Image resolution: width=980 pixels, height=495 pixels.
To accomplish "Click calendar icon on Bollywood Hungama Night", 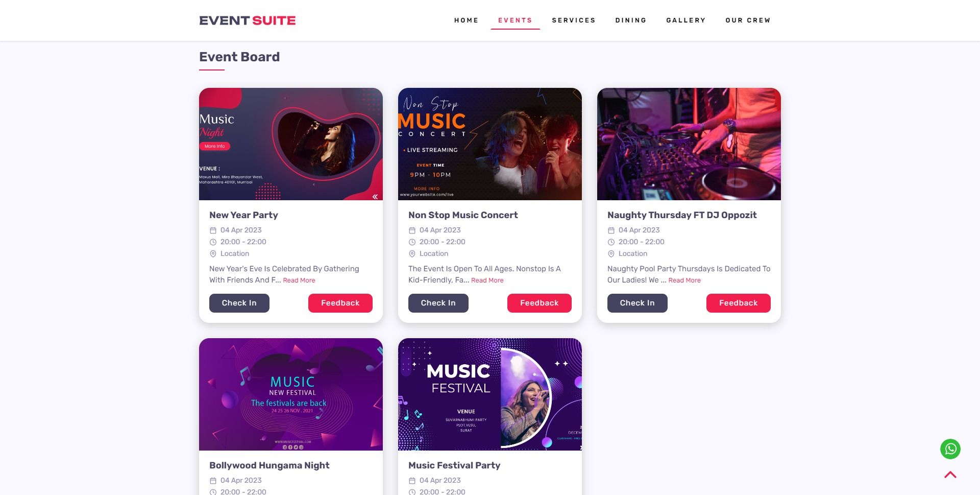I will (x=213, y=481).
